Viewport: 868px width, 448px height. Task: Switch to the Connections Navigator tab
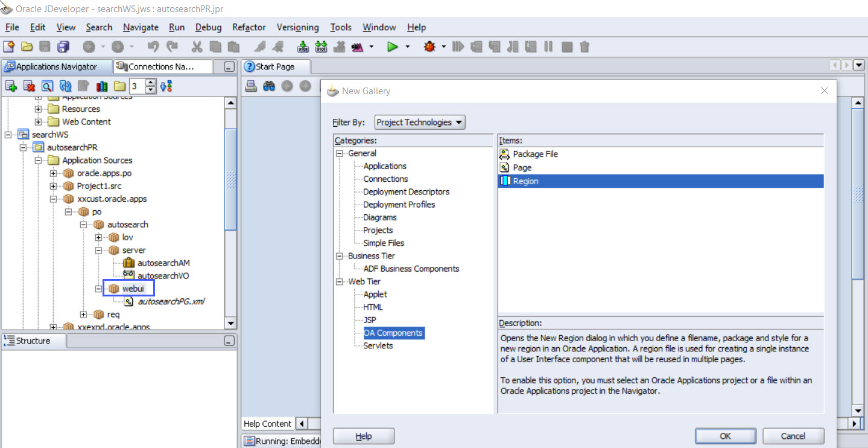[x=162, y=66]
